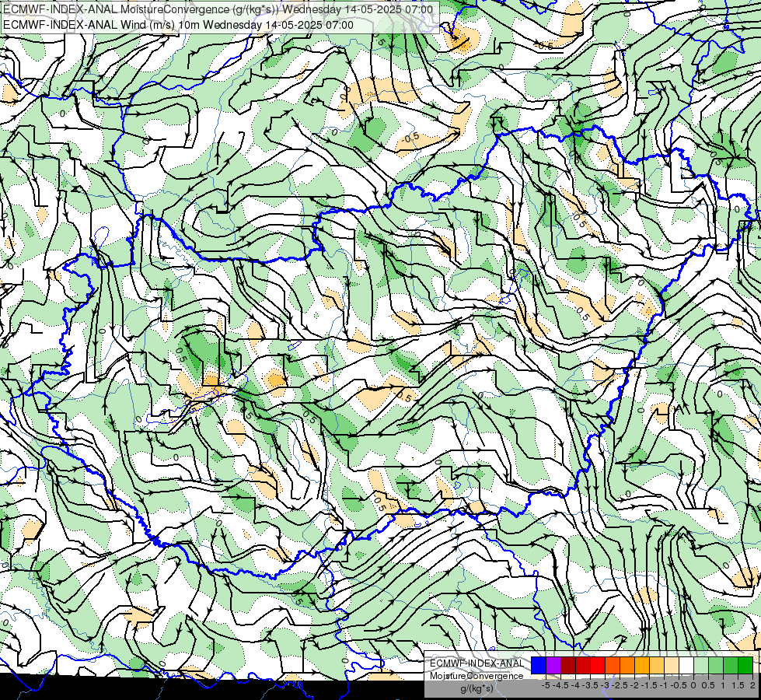The image size is (761, 700).
Task: Click the -4 tick label in the legend
Action: tap(575, 685)
